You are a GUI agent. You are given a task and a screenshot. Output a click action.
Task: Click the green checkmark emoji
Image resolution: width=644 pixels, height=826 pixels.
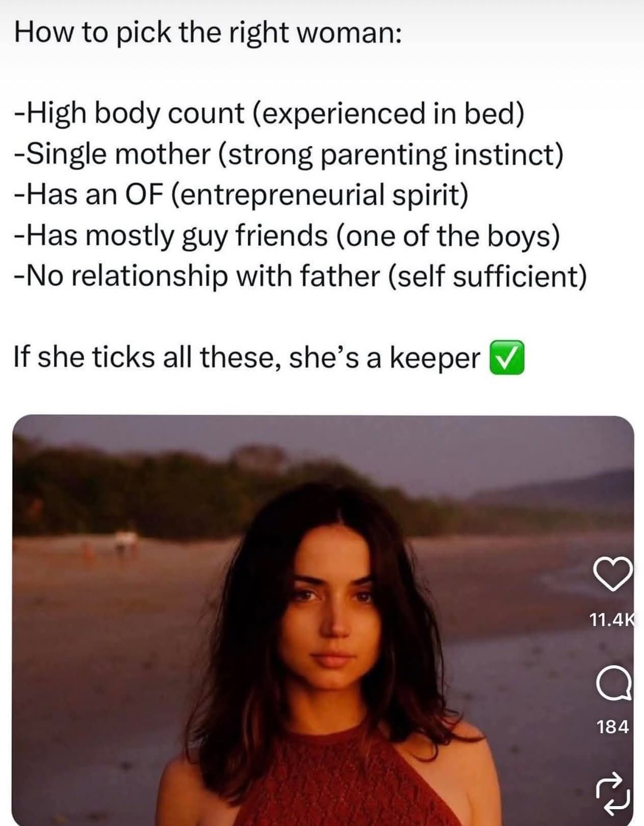pos(507,358)
